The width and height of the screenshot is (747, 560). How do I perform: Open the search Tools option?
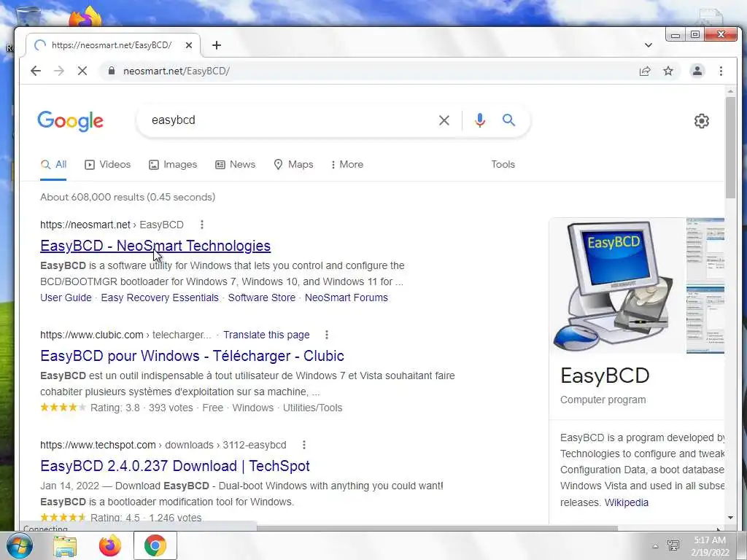pos(503,164)
